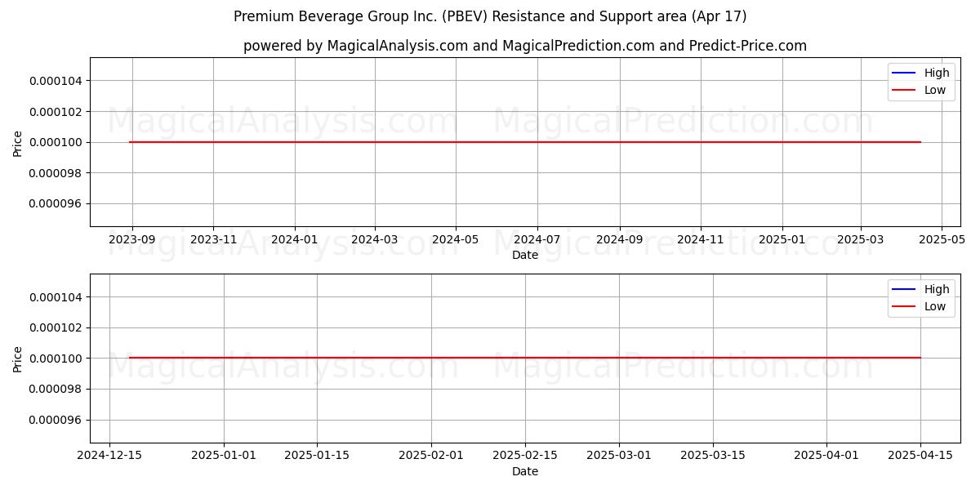Click the red Low line in bottom chart
The image size is (980, 490).
(525, 358)
